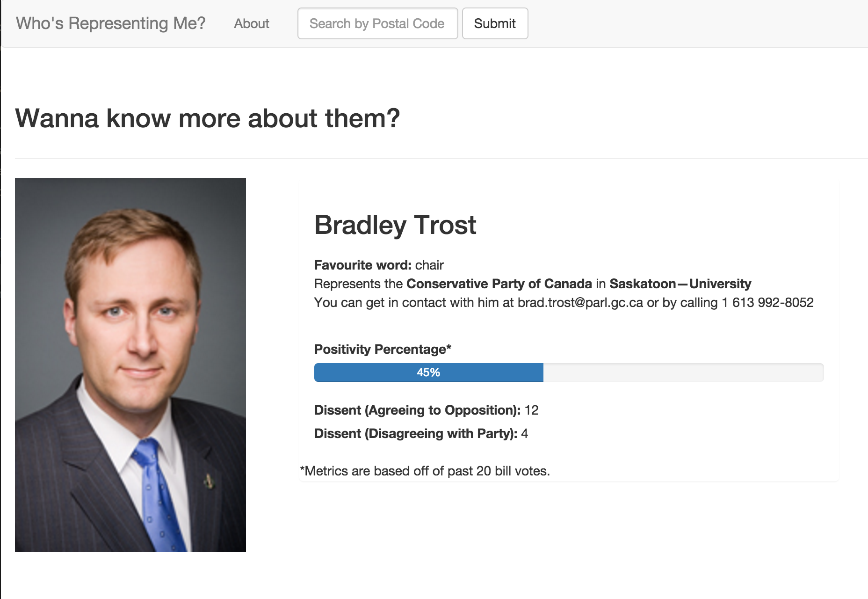The image size is (868, 599).
Task: Click the representative's portrait photo
Action: pos(130,365)
